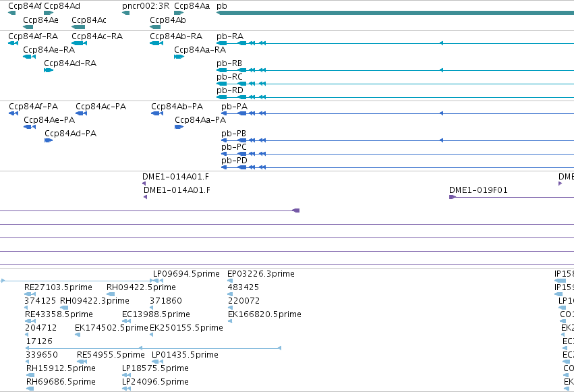Open the Ccp84Af-RA transcript label

(x=33, y=36)
